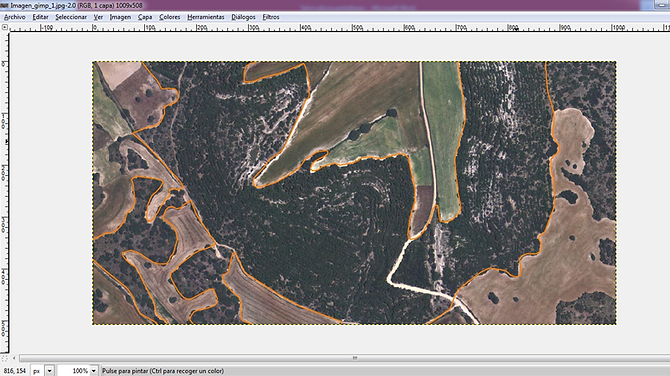Click the left scroll arrow of horizontal scrollbar

(x=14, y=358)
